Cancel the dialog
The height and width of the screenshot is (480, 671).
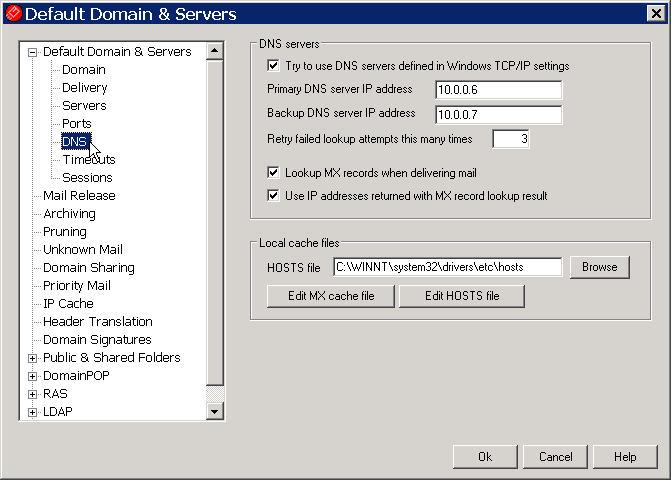click(555, 457)
